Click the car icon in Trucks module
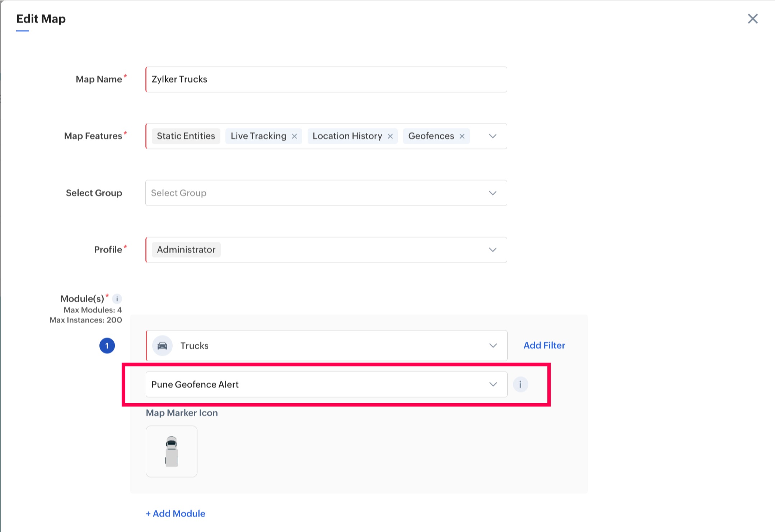This screenshot has width=775, height=532. (162, 346)
